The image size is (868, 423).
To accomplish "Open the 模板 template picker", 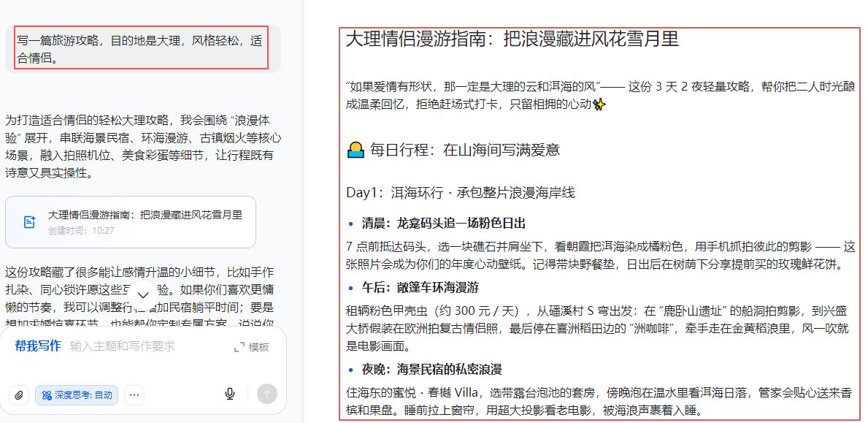I will pos(252,347).
